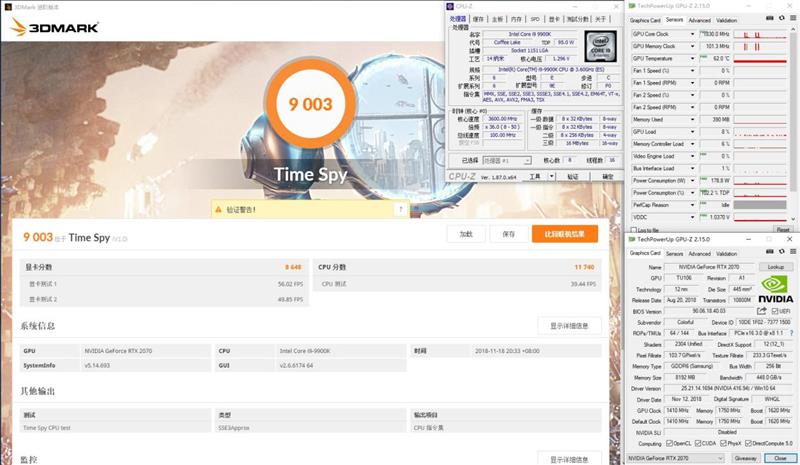Open the Advanced tab in GPU-Z Sensors window
Viewport: 800px width, 465px height.
[699, 20]
